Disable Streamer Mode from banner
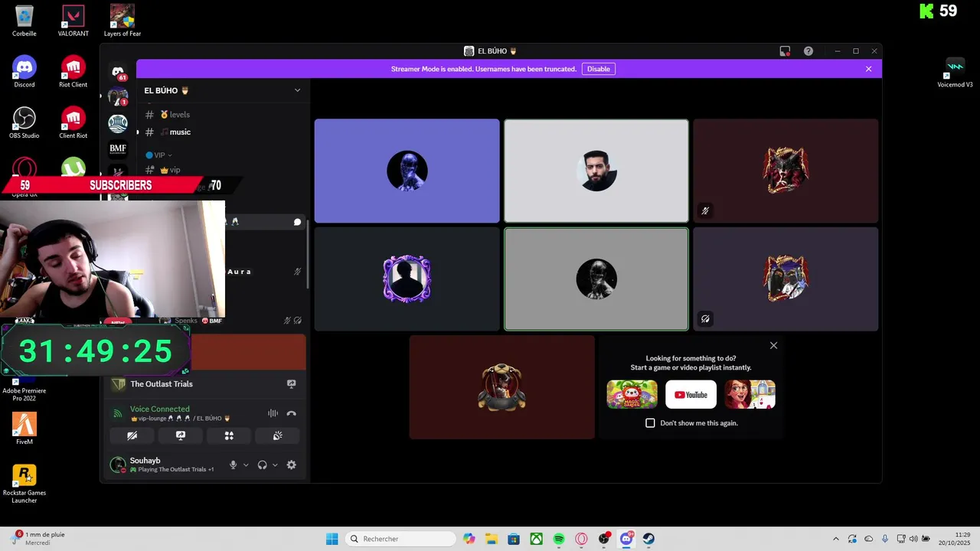This screenshot has width=980, height=551. (599, 69)
